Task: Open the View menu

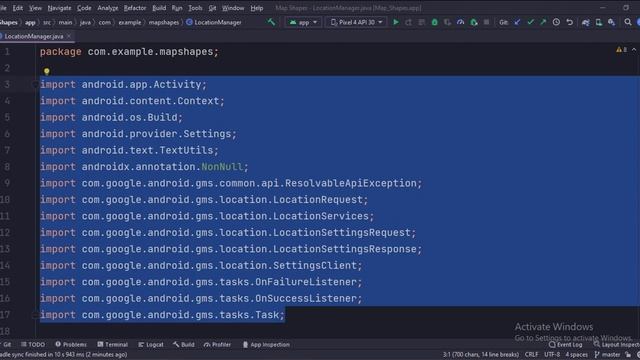Action: [x=35, y=8]
